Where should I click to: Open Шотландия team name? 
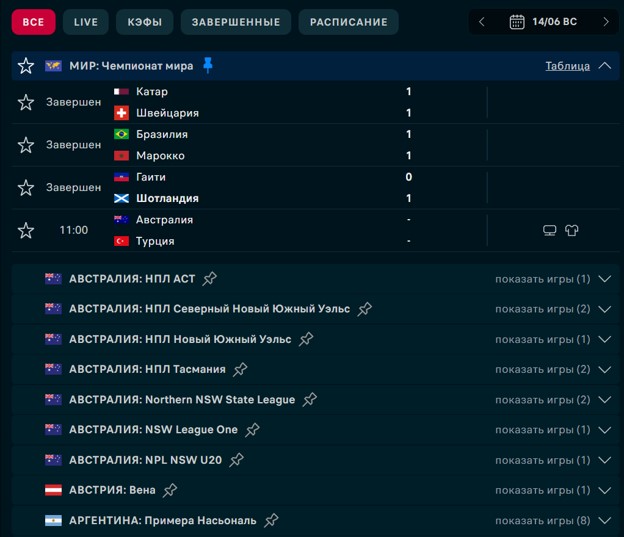pos(167,198)
